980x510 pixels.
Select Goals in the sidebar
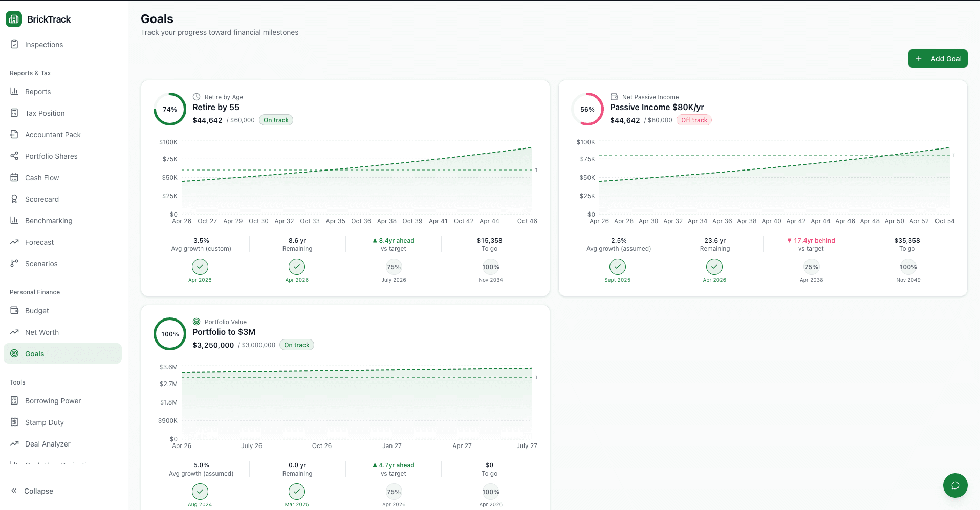[x=62, y=353]
